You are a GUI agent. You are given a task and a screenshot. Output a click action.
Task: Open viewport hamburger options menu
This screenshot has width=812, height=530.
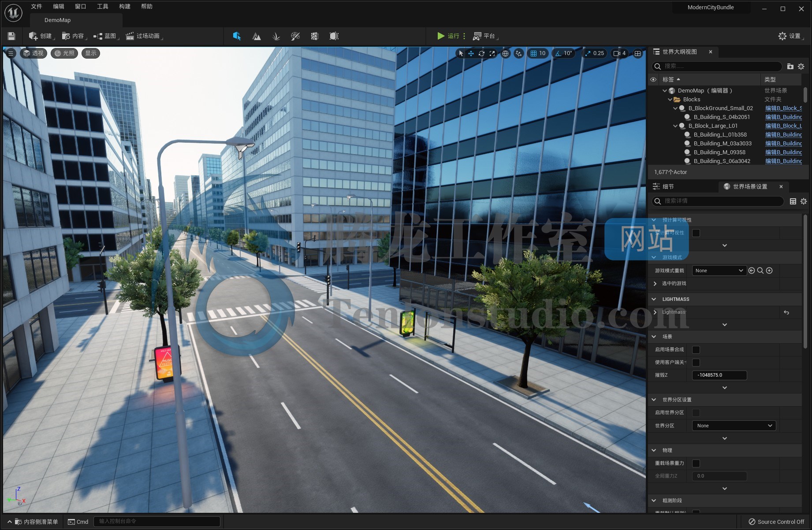click(x=11, y=53)
